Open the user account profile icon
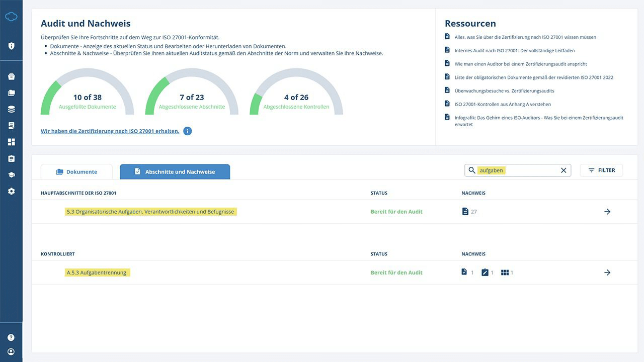The image size is (644, 362). click(11, 352)
